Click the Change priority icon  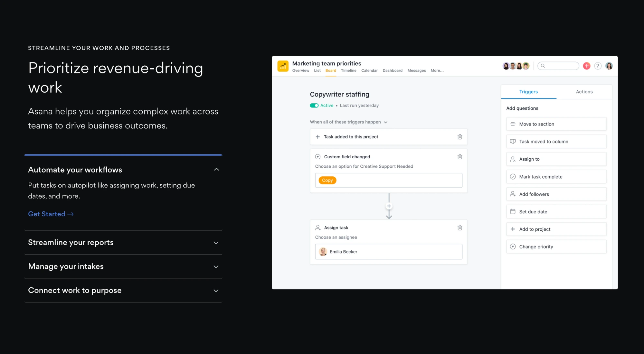[513, 247]
